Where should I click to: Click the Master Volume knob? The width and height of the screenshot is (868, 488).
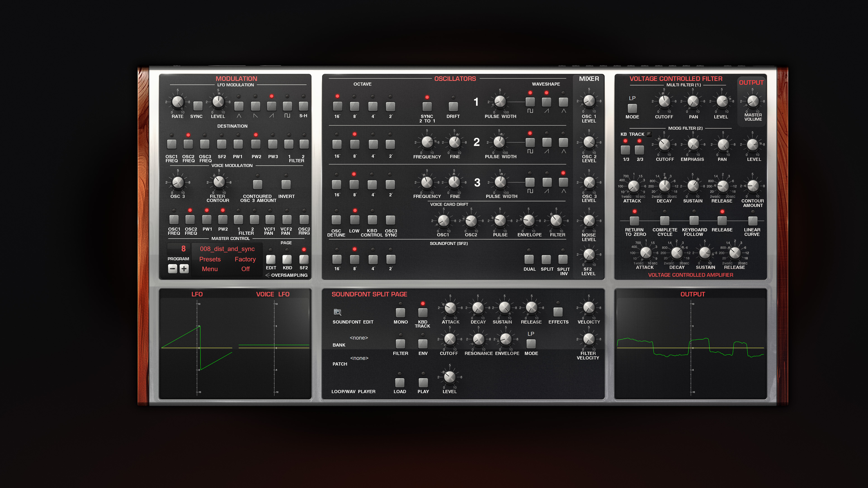click(753, 101)
